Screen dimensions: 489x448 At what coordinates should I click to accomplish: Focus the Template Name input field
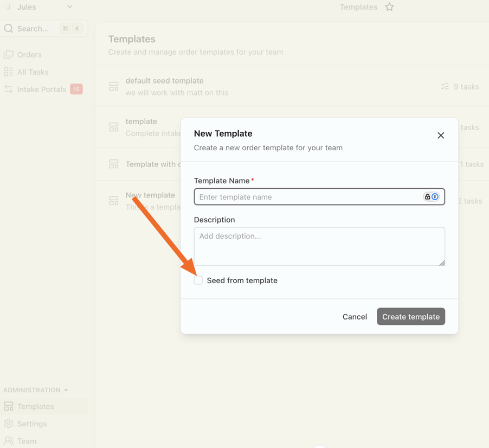tap(308, 197)
